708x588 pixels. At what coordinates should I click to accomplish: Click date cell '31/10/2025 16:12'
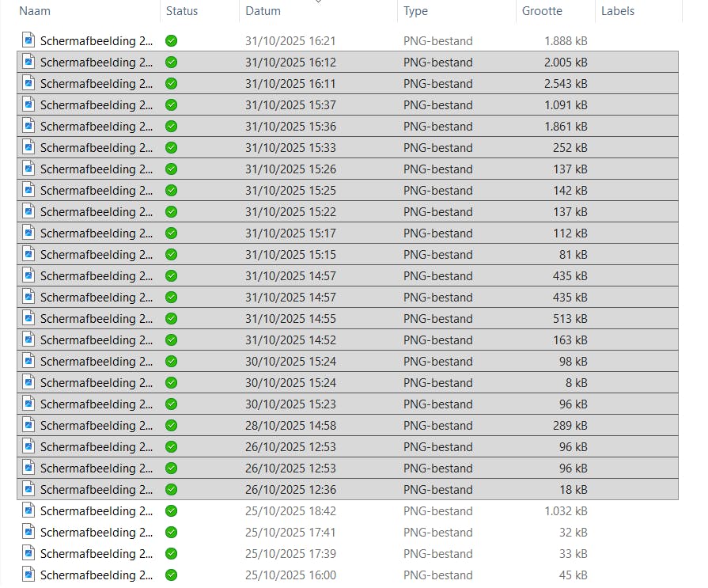tap(290, 63)
